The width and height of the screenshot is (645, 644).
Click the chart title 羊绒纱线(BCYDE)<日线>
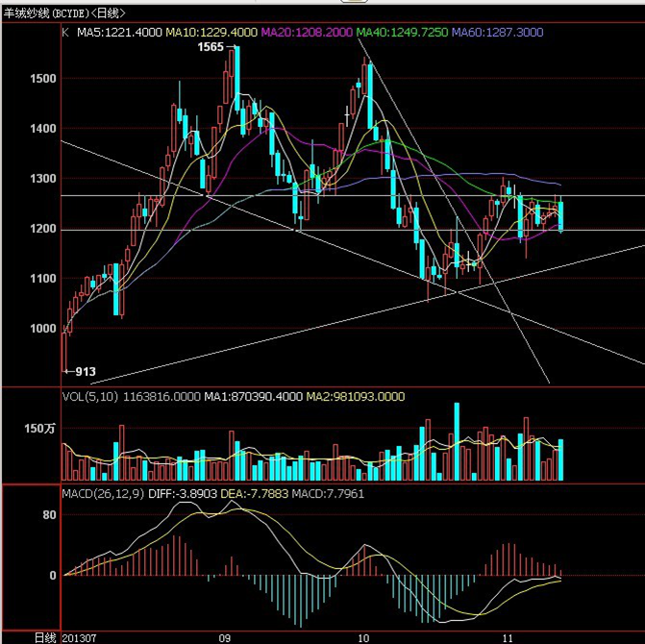(64, 13)
